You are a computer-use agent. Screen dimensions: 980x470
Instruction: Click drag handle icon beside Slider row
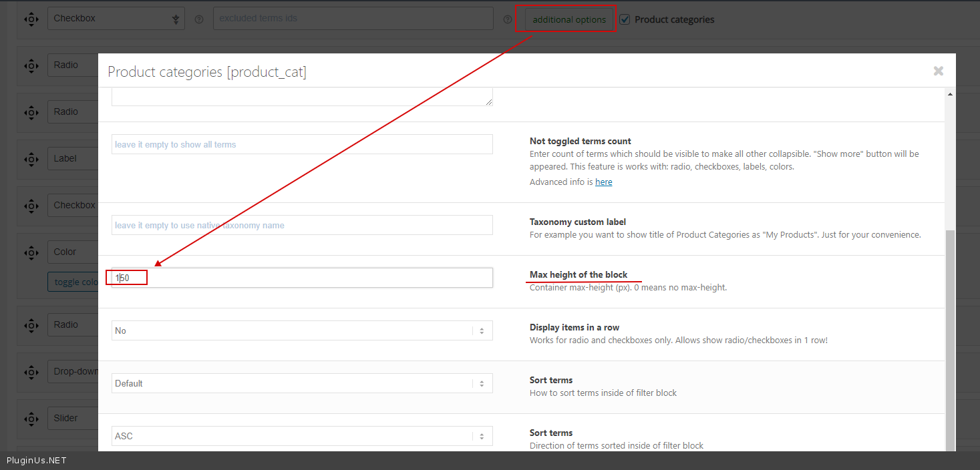point(31,419)
